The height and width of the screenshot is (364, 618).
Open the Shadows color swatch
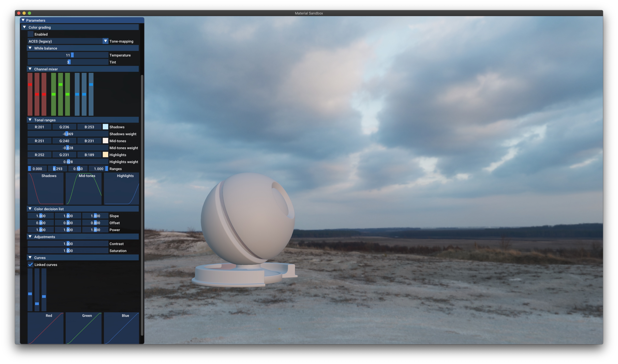[x=105, y=127]
